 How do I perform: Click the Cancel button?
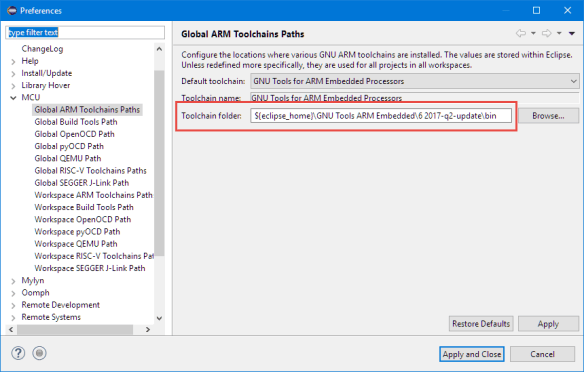[x=542, y=354]
